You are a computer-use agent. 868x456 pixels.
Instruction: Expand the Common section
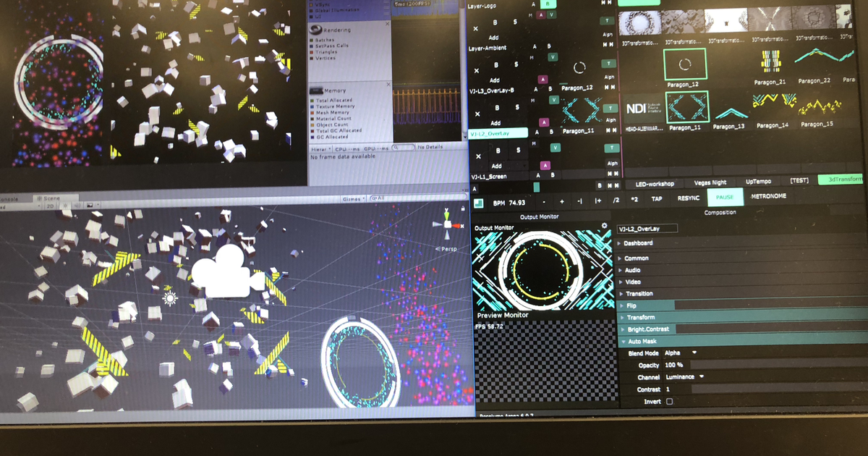[619, 258]
